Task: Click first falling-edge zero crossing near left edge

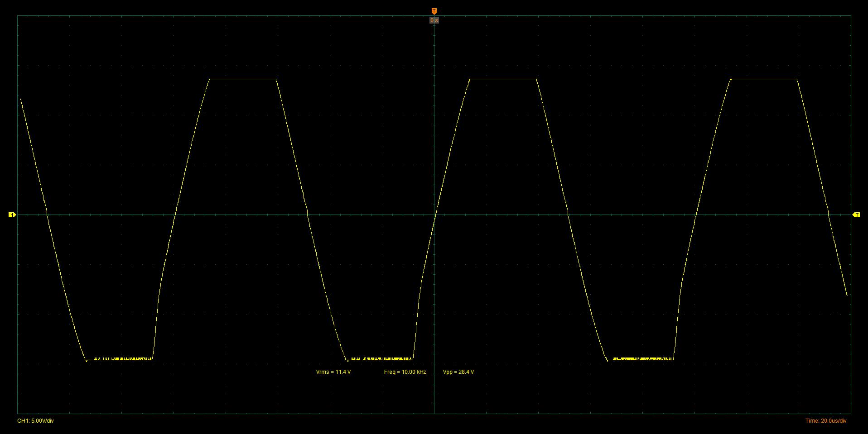Action: tap(47, 215)
